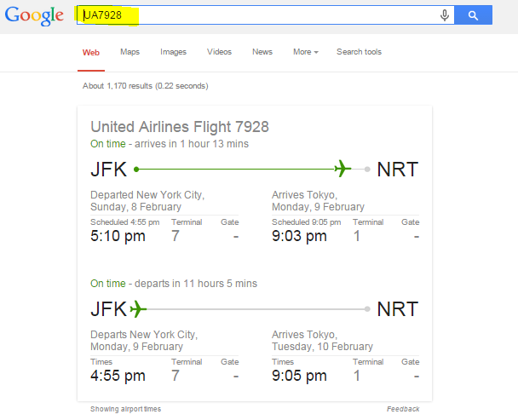Go to the Videos tab
The width and height of the screenshot is (518, 420).
pyautogui.click(x=219, y=52)
